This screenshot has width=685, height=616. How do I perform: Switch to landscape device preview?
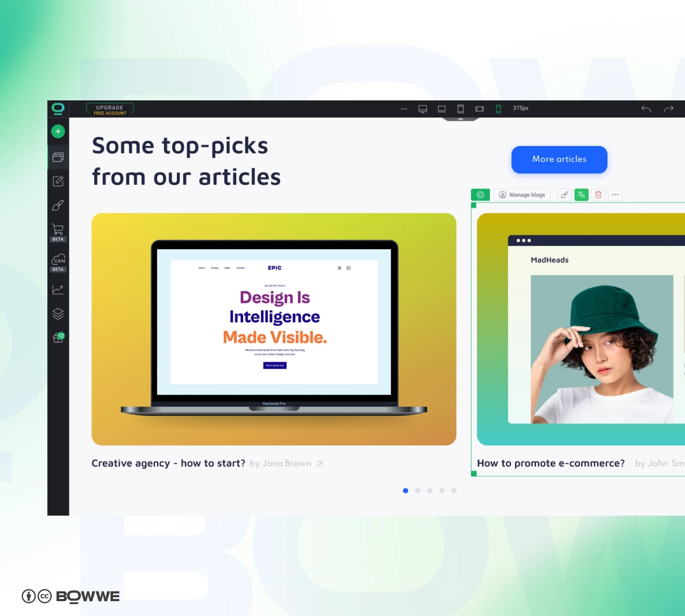[x=479, y=108]
